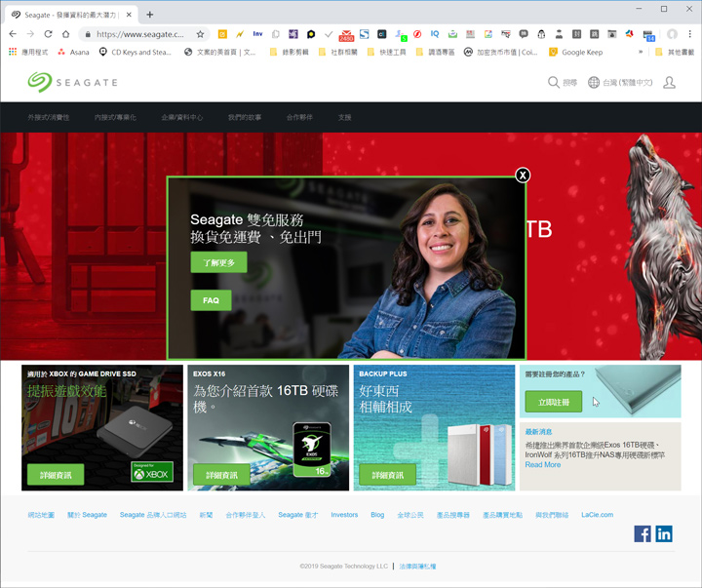Click the browser forward arrow
702x588 pixels.
pos(30,34)
